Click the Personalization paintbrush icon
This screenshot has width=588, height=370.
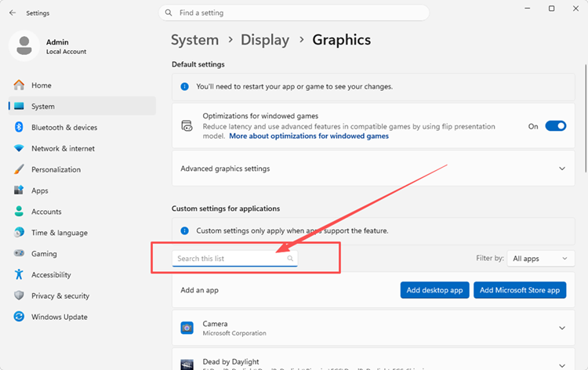[19, 169]
